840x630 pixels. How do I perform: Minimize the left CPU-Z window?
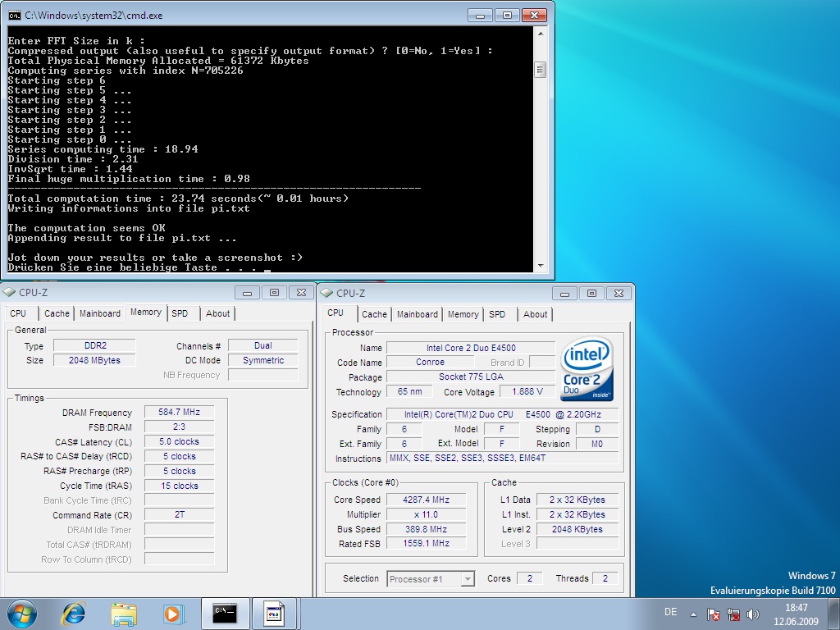coord(247,293)
